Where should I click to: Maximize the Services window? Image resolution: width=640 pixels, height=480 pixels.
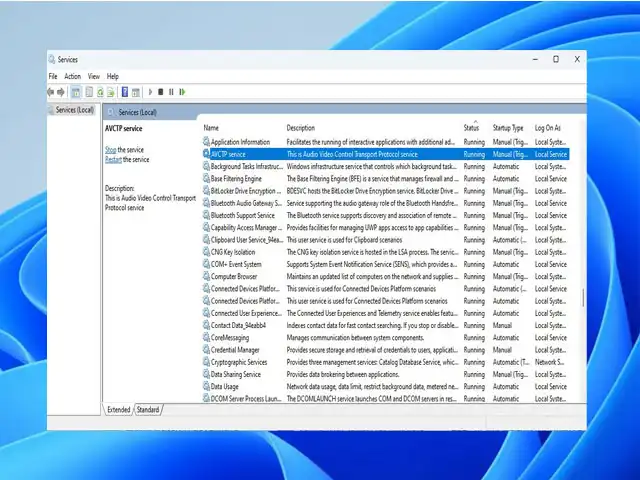click(556, 59)
